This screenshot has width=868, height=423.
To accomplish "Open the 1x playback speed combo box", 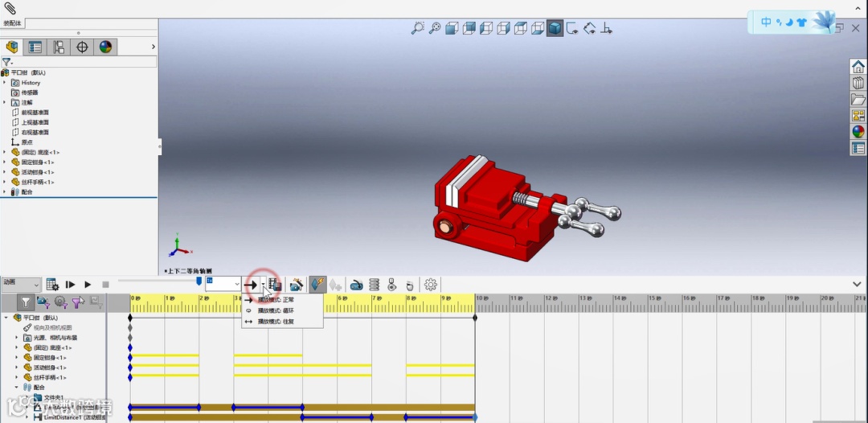I will pyautogui.click(x=223, y=284).
